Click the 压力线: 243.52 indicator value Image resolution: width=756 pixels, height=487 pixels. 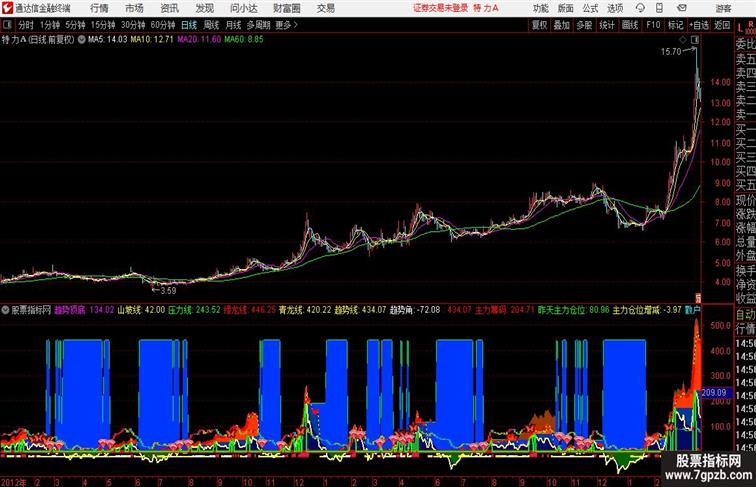(x=194, y=310)
